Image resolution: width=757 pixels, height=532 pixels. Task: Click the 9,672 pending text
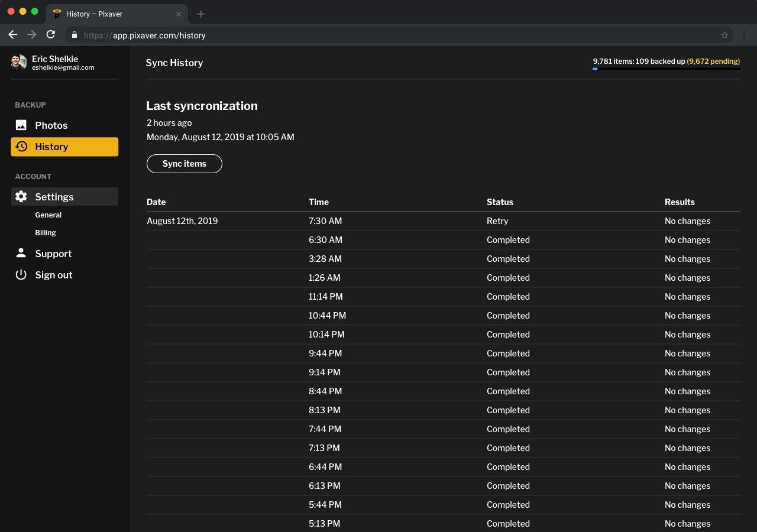713,61
